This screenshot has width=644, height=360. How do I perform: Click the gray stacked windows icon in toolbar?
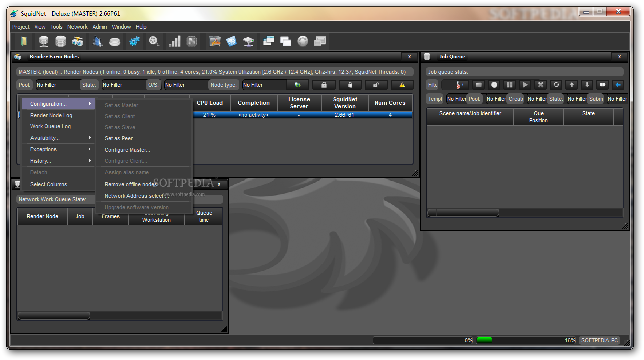click(x=320, y=41)
